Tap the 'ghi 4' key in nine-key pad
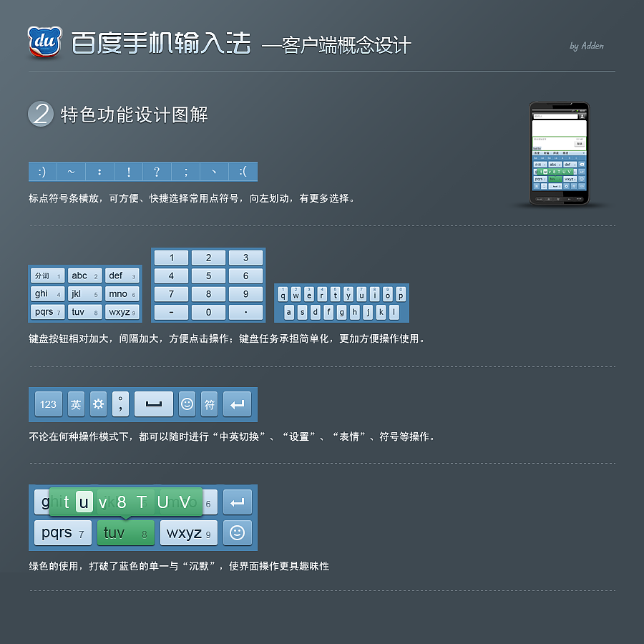644x644 pixels. tap(48, 293)
